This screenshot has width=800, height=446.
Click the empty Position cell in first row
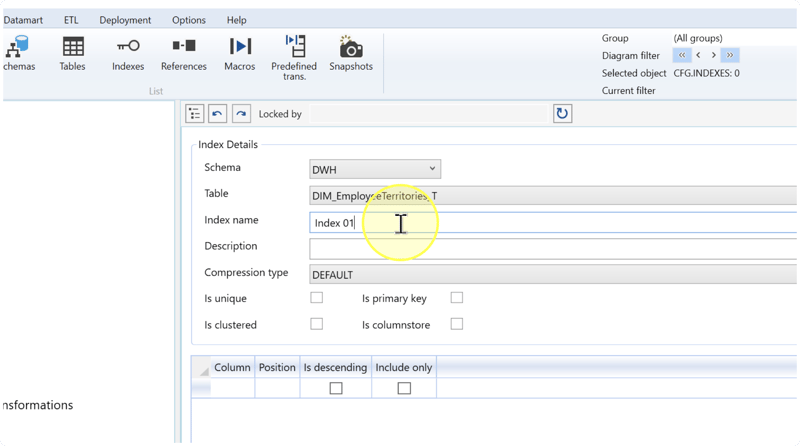click(x=277, y=388)
